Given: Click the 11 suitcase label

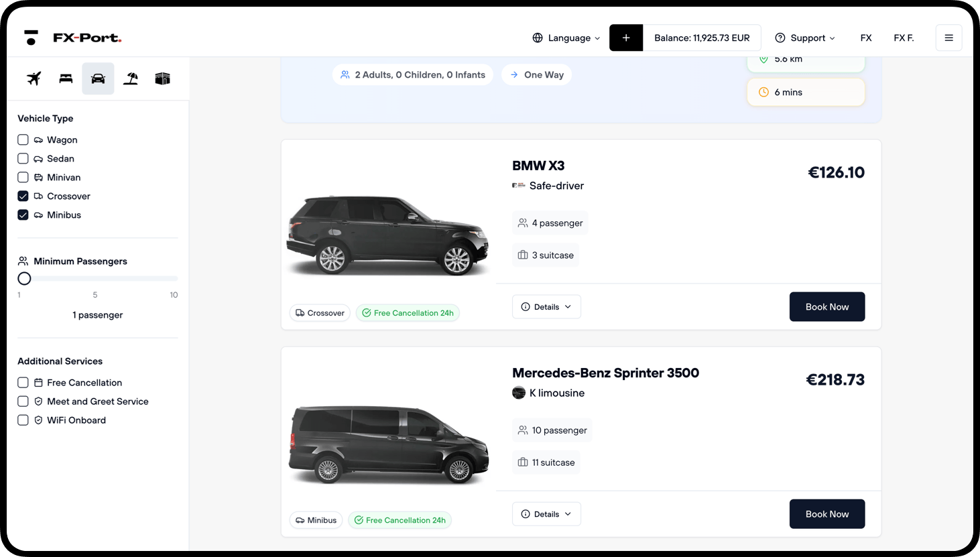Looking at the screenshot, I should click(x=553, y=462).
